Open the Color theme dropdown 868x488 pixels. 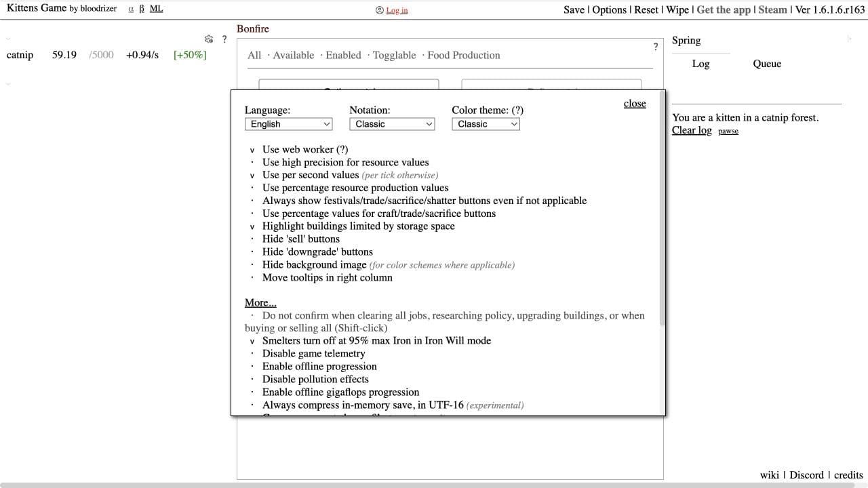486,124
